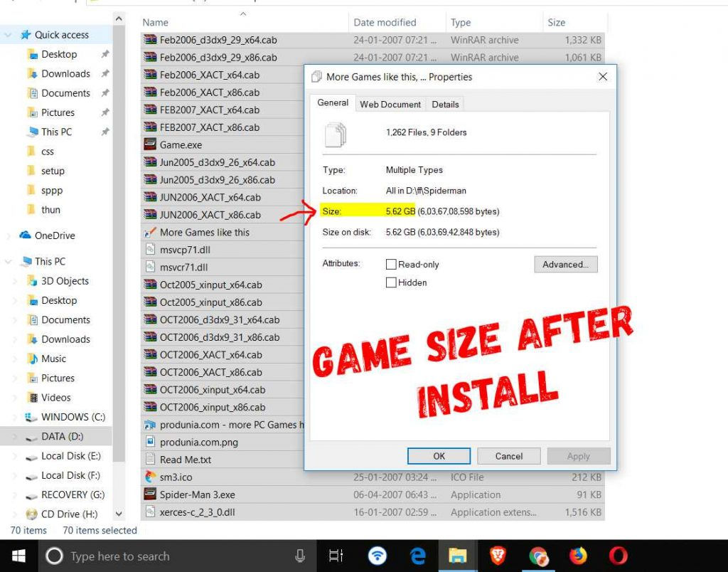Close the Properties dialog with X

click(603, 77)
